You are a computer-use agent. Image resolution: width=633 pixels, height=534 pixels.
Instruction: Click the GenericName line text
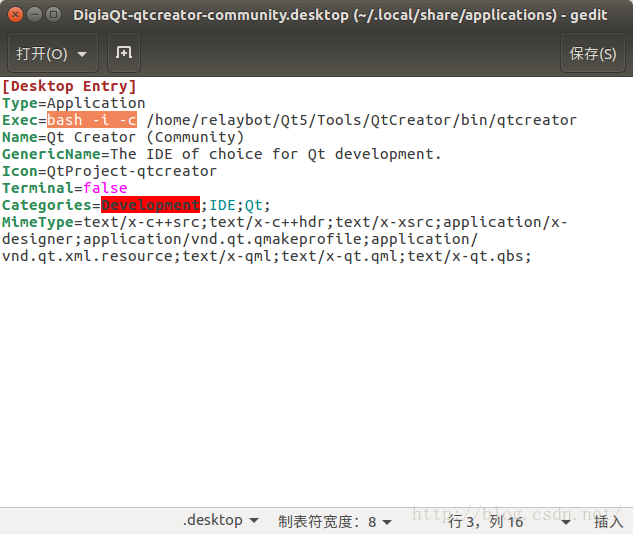pyautogui.click(x=222, y=154)
